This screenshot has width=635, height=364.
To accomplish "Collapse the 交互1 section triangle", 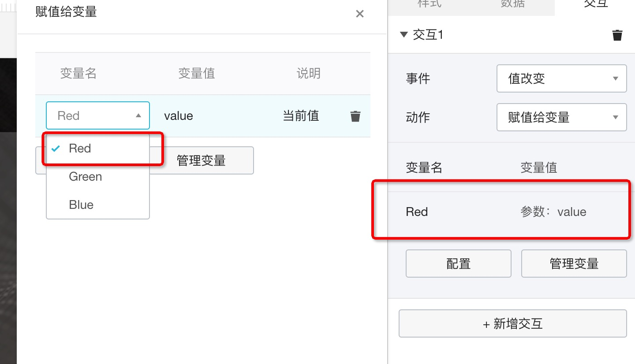I will click(403, 34).
